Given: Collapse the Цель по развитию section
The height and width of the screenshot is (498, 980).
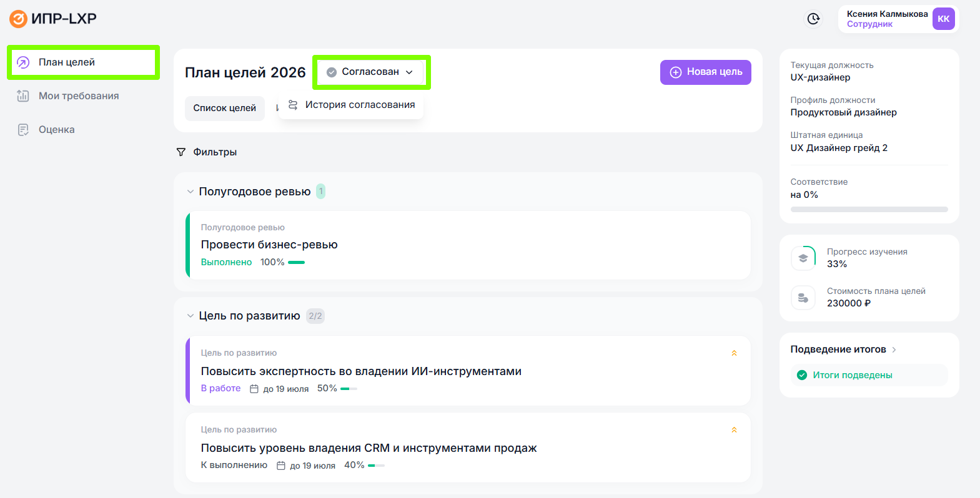Looking at the screenshot, I should (191, 316).
